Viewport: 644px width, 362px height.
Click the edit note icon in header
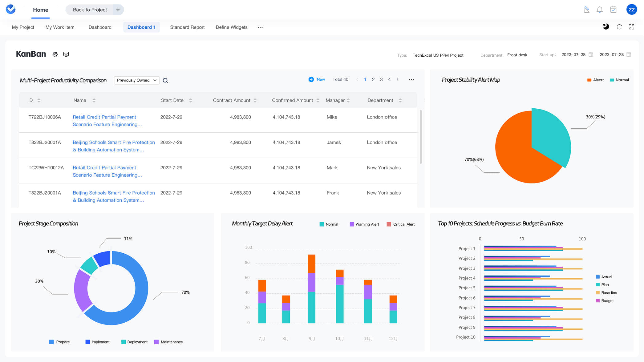(x=586, y=10)
